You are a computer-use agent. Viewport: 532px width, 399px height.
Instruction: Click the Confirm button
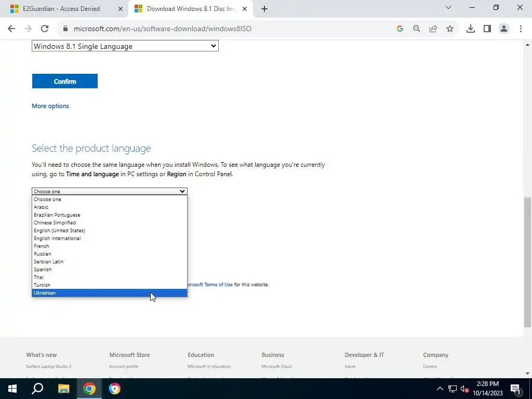click(x=65, y=81)
